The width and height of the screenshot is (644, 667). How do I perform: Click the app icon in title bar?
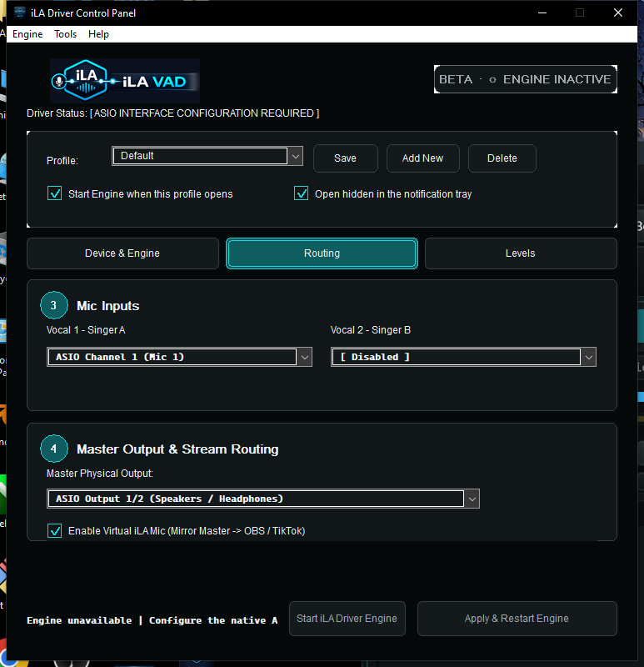[x=19, y=13]
